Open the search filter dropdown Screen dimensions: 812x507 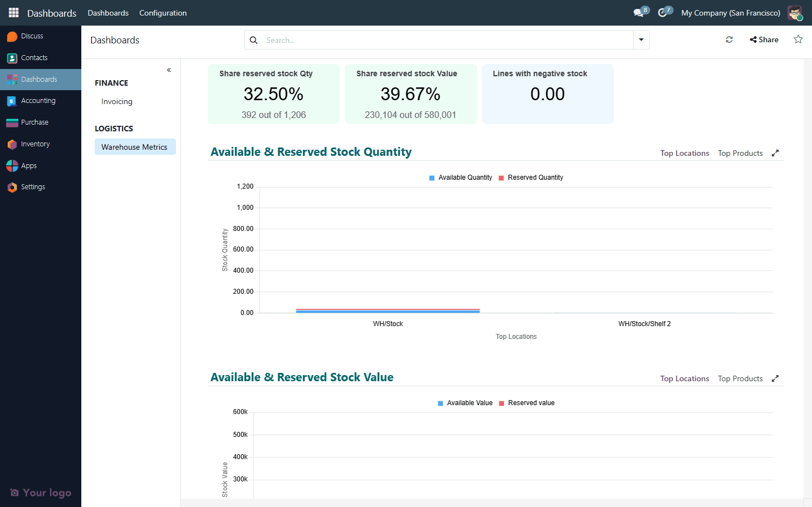coord(641,40)
